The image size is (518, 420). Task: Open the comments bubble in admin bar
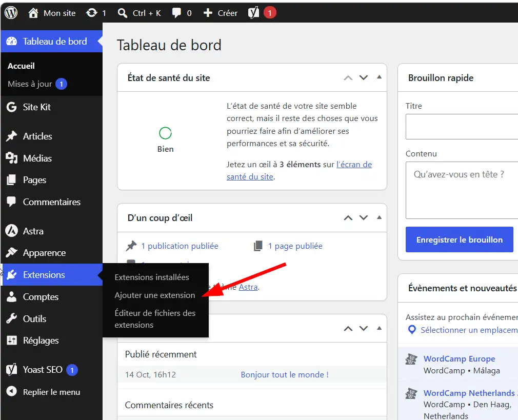coord(176,13)
